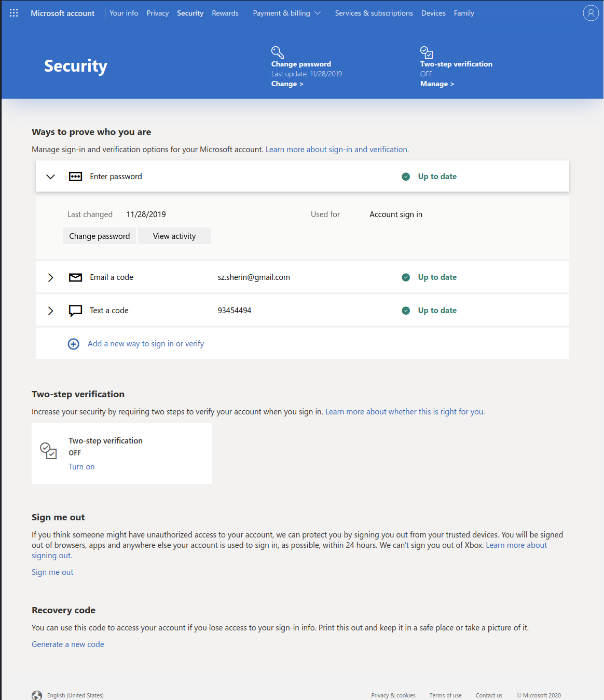
Task: Click the Change password button
Action: (100, 236)
